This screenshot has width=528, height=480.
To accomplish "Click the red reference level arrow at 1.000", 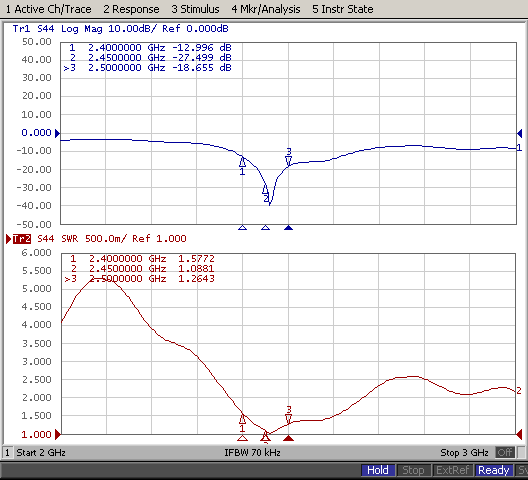I will 58,435.
